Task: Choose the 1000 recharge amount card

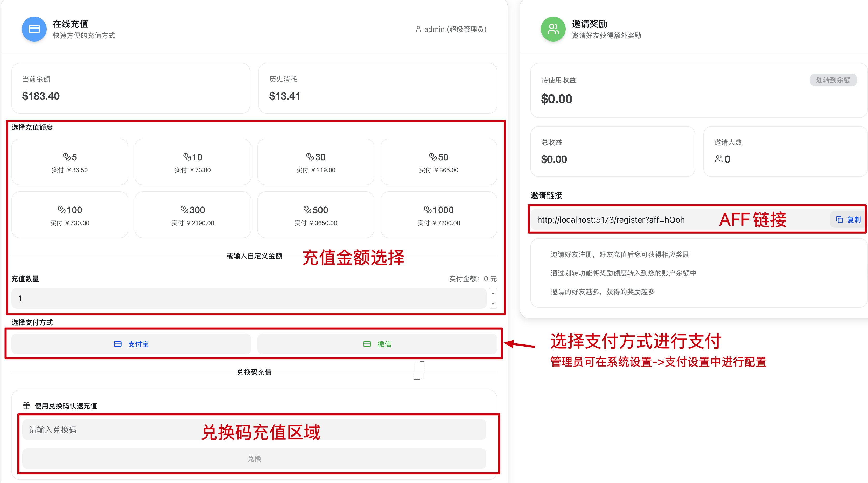Action: click(x=438, y=215)
